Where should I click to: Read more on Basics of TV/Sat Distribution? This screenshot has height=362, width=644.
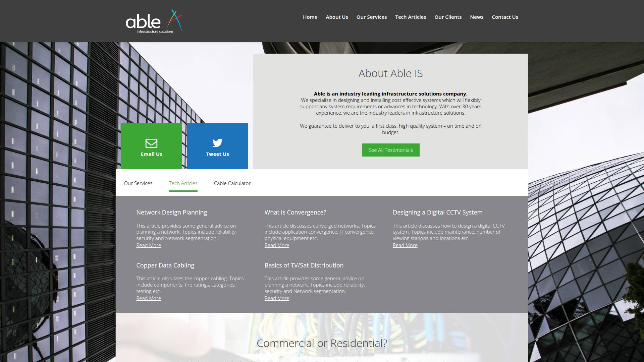(277, 298)
